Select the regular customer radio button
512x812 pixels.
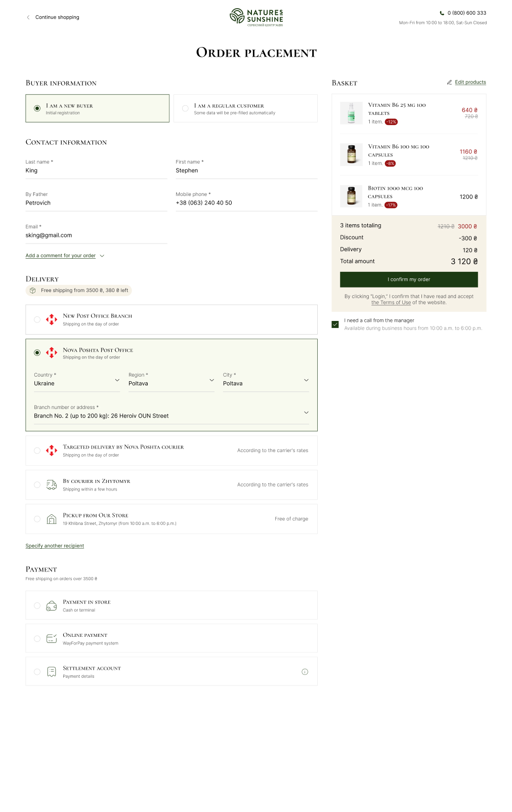coord(185,108)
